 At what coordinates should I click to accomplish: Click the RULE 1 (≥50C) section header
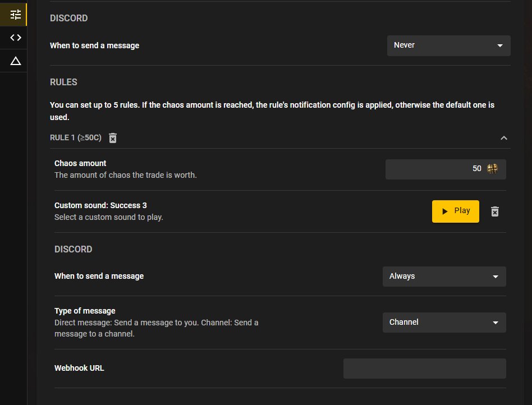(x=75, y=137)
